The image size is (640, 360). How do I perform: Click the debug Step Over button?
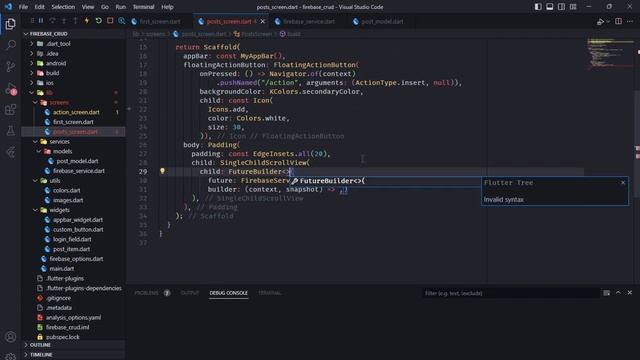click(x=52, y=21)
